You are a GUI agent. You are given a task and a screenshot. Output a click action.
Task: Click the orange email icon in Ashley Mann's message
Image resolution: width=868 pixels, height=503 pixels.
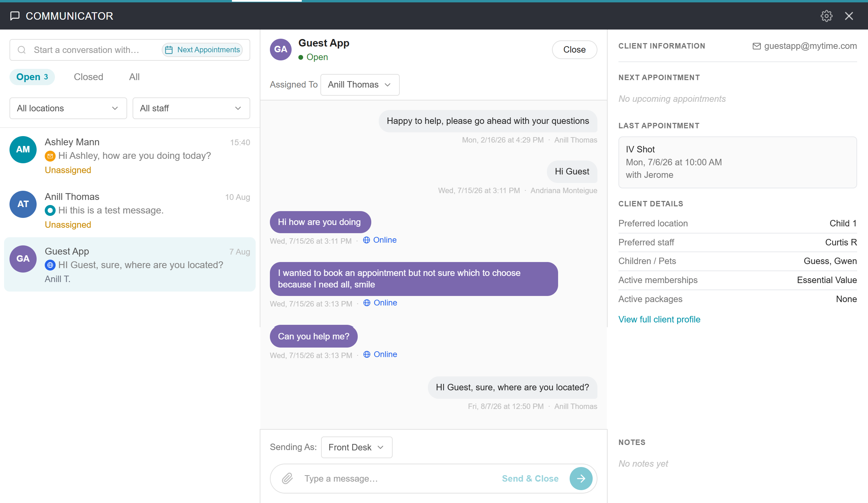50,156
